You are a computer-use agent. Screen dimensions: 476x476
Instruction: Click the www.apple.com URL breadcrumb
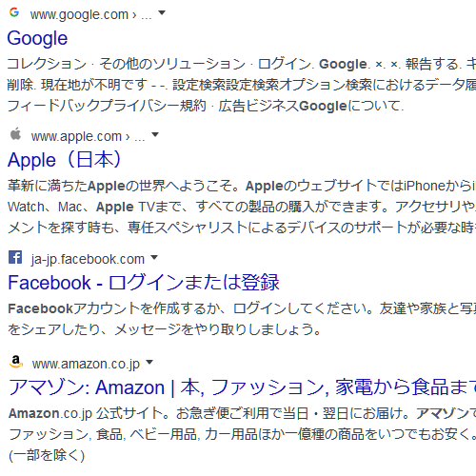[88, 136]
